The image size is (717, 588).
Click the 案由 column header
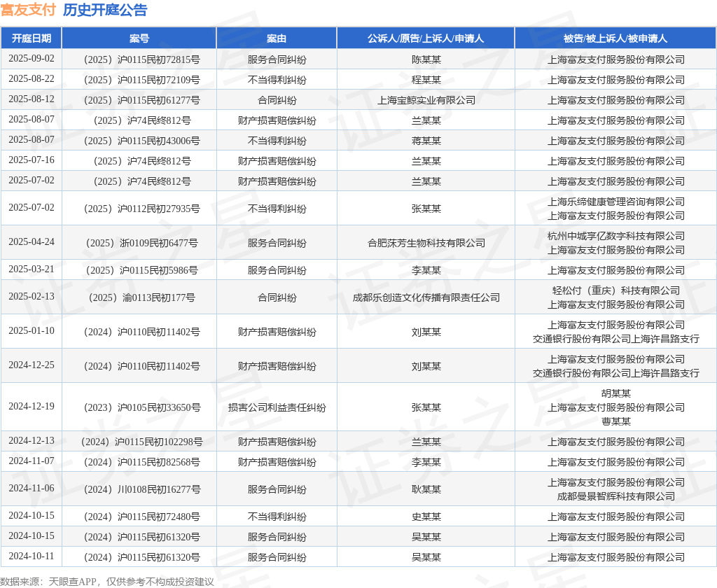(277, 38)
